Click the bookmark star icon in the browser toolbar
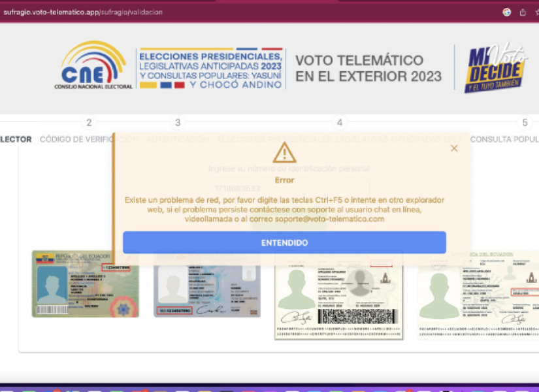 pyautogui.click(x=535, y=12)
